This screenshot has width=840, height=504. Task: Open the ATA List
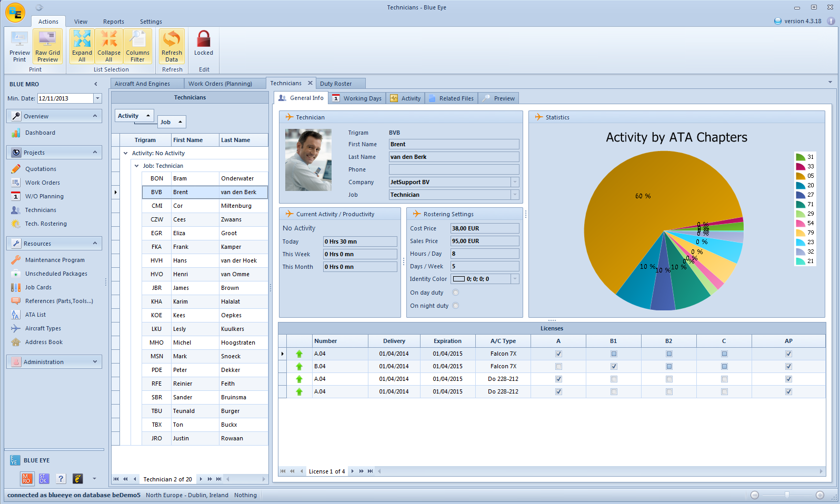tap(35, 315)
